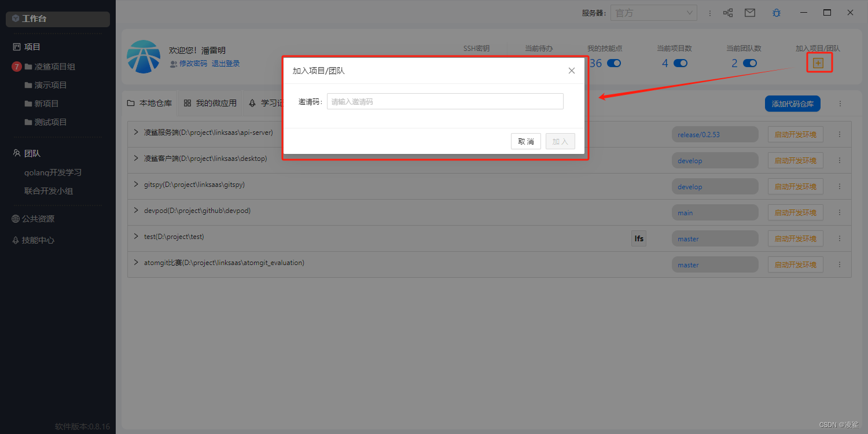This screenshot has height=434, width=868.
Task: Click the red 7 notification badge
Action: 17,67
